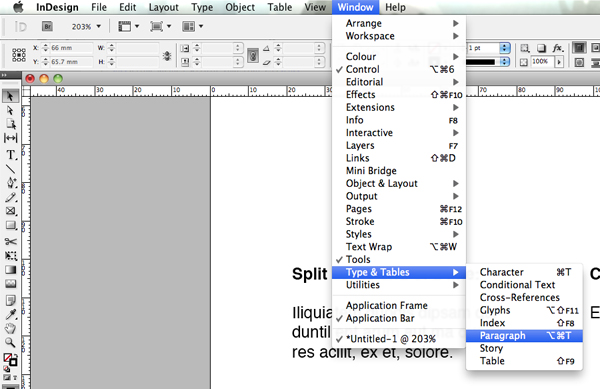Select the Direct Selection tool
600x389 pixels.
click(x=10, y=111)
